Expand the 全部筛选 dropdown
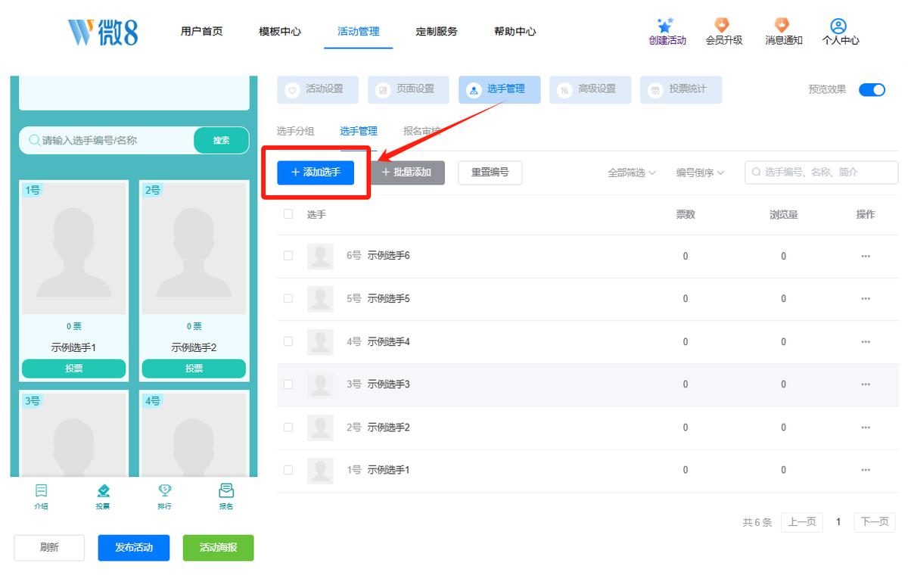The height and width of the screenshot is (588, 908). click(632, 173)
